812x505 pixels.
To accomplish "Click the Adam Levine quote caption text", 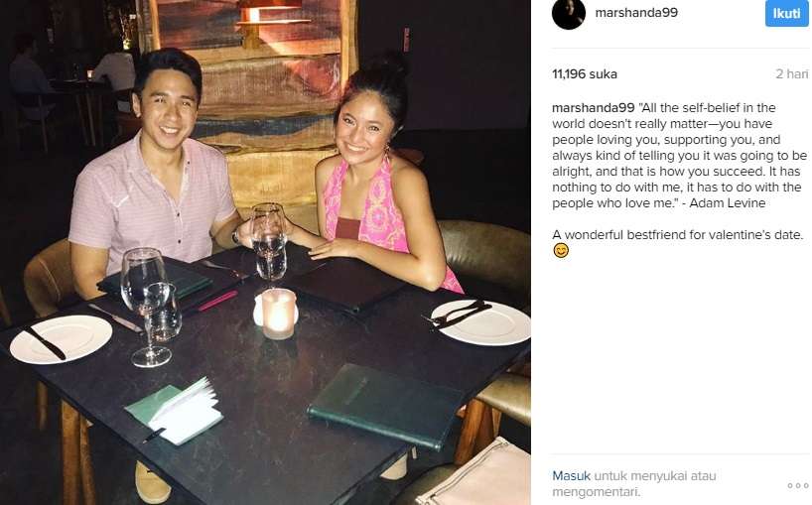I will click(679, 155).
